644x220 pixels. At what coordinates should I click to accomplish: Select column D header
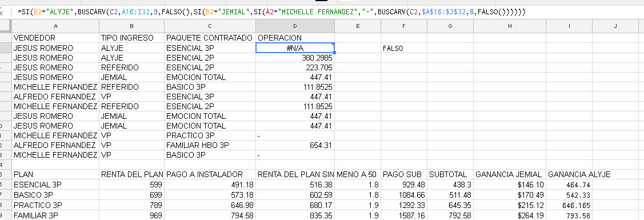[295, 26]
